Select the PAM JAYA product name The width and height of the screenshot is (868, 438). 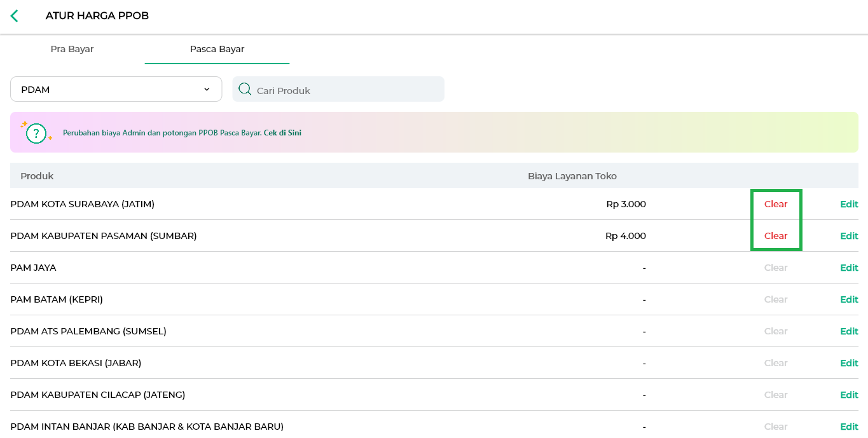(33, 268)
